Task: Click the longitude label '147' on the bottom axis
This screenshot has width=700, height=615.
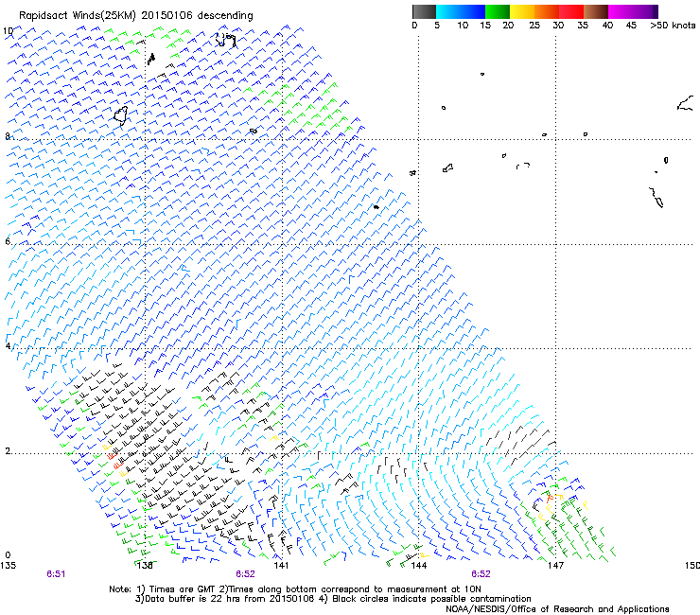Action: coord(555,566)
